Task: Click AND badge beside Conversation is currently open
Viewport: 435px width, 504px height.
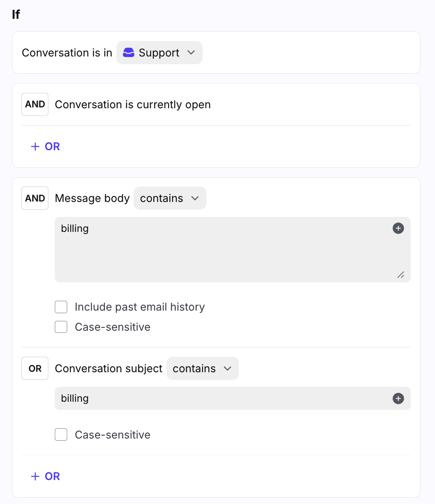Action: [35, 105]
